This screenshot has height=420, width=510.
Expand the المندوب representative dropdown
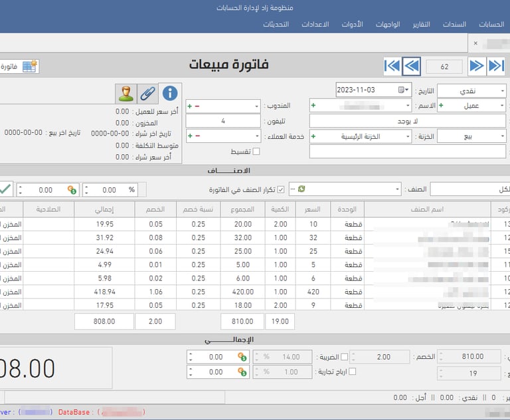click(256, 106)
